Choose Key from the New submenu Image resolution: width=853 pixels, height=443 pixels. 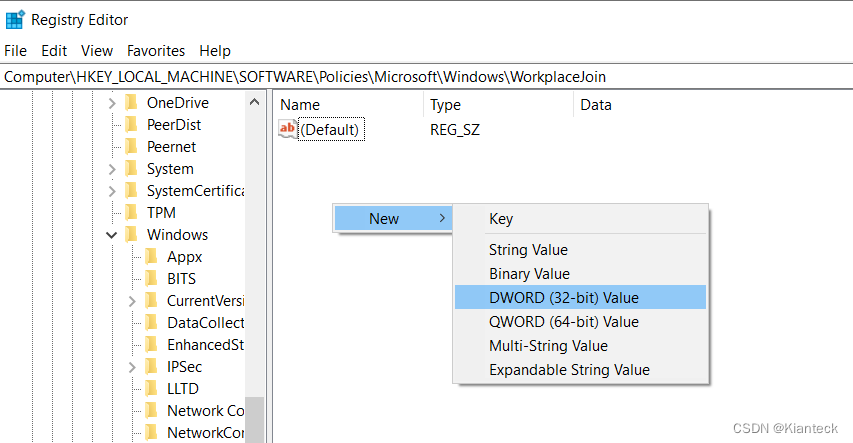tap(580, 219)
